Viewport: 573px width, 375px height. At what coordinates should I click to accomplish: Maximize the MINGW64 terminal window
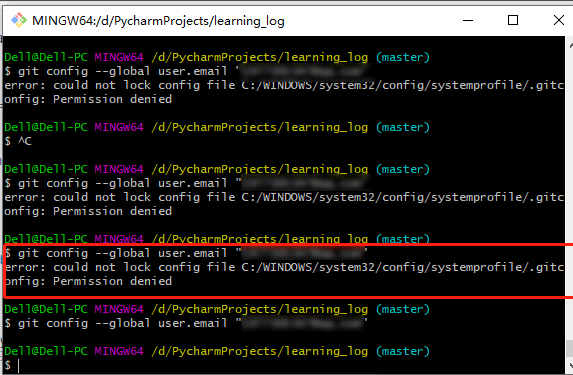tap(513, 20)
